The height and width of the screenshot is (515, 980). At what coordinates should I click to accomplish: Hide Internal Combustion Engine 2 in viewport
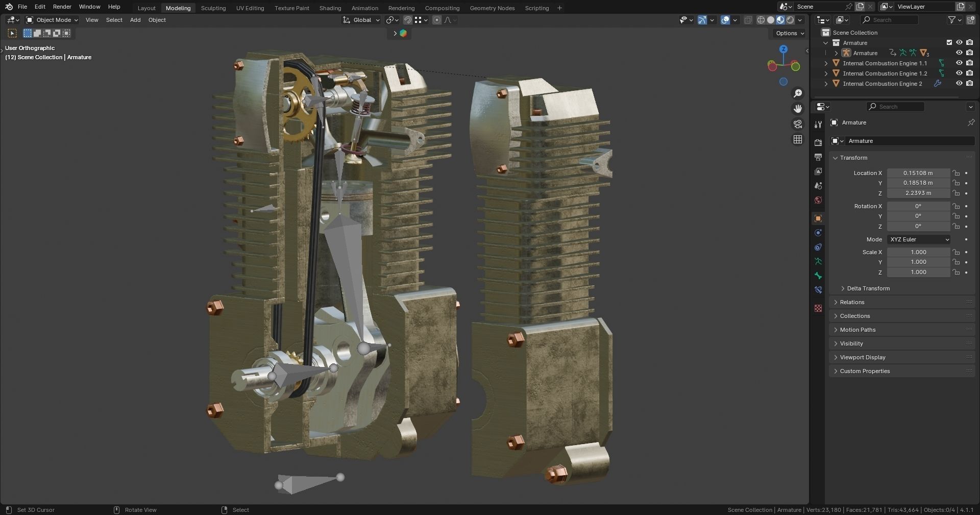(959, 83)
